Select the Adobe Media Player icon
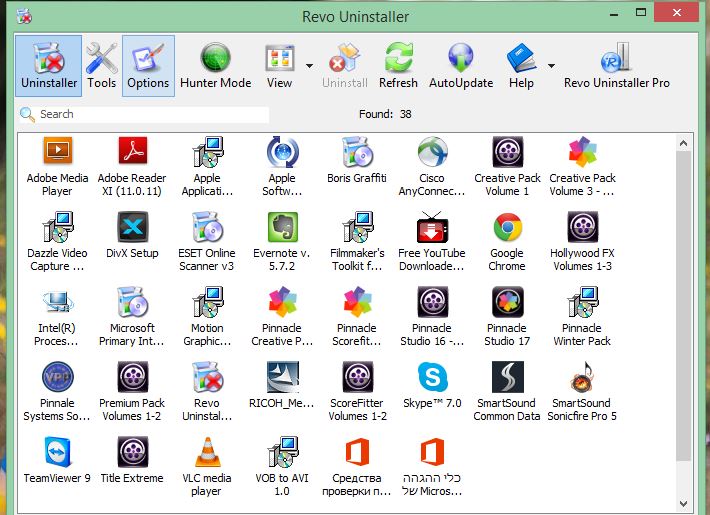 (x=57, y=153)
